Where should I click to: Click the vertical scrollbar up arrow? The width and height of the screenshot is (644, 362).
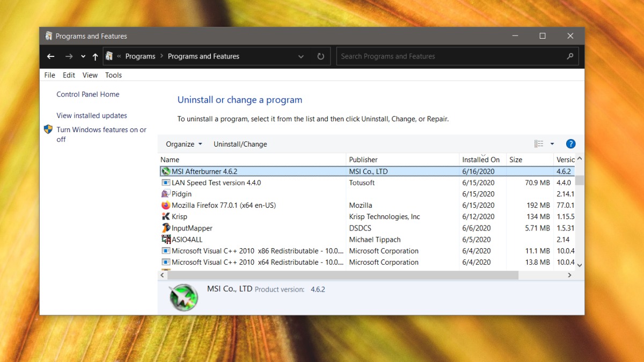(580, 159)
